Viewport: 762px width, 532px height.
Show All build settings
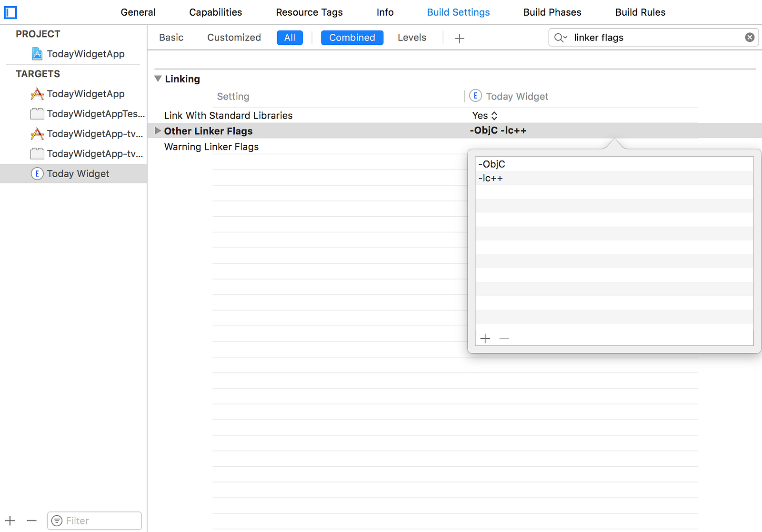pos(290,38)
